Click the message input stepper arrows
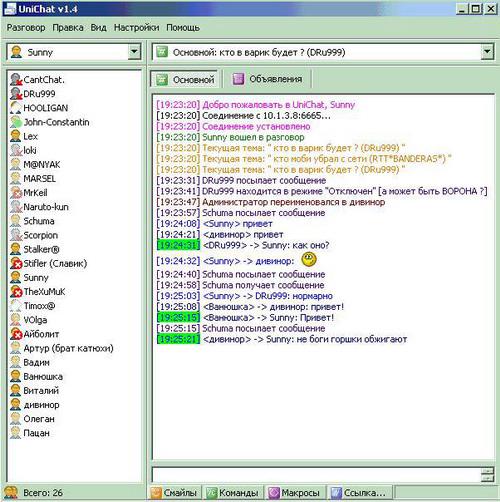The image size is (500, 502). (487, 475)
